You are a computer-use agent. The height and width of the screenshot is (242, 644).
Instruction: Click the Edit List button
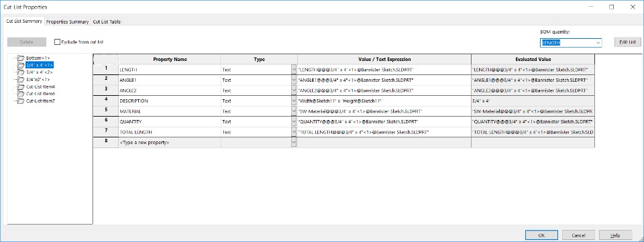[628, 42]
